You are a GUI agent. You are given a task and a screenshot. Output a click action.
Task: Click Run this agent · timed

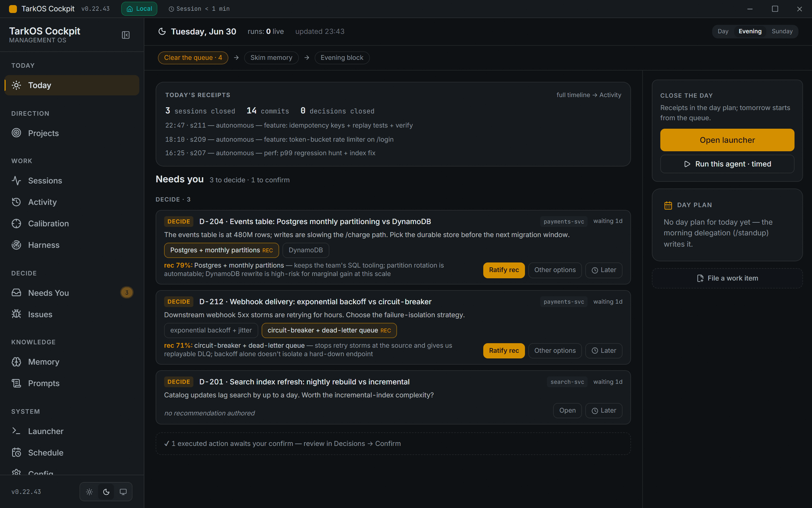[x=727, y=164]
